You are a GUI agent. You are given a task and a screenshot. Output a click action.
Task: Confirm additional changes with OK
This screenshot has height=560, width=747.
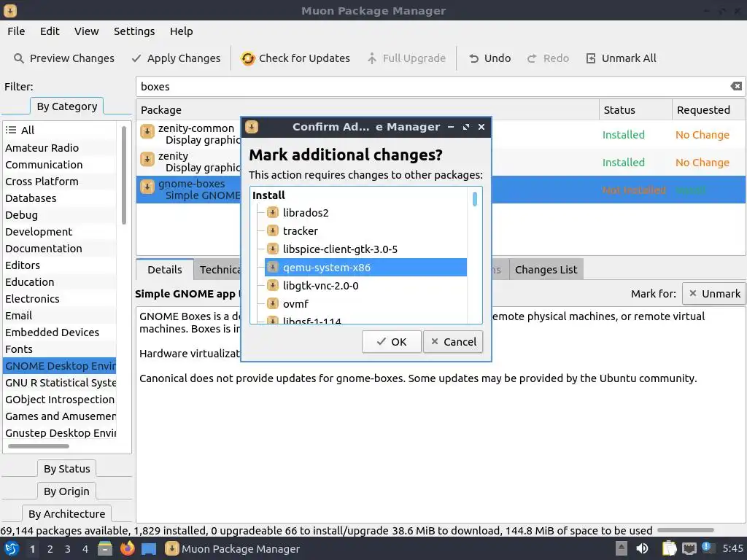tap(392, 342)
